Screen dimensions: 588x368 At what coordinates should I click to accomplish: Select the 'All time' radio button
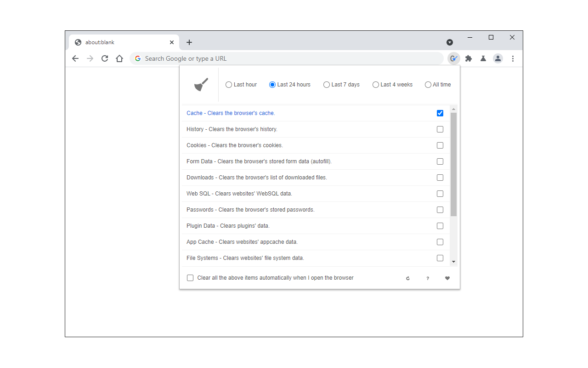[x=427, y=85]
